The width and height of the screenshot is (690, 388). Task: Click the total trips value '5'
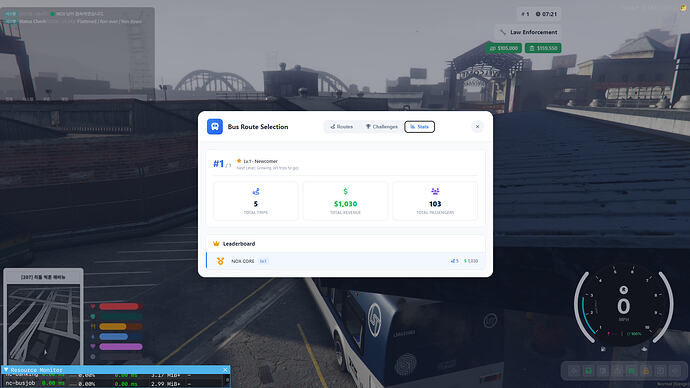[x=256, y=204]
